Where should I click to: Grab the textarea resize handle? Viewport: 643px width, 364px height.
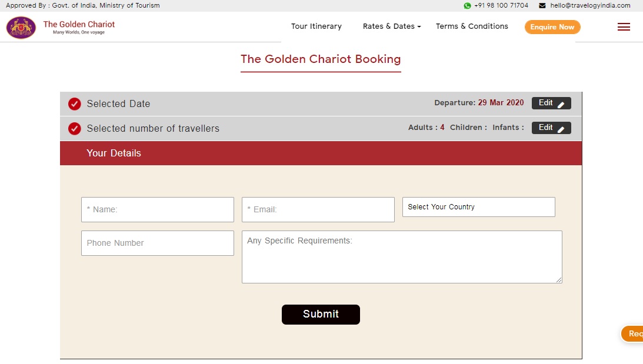(x=559, y=280)
